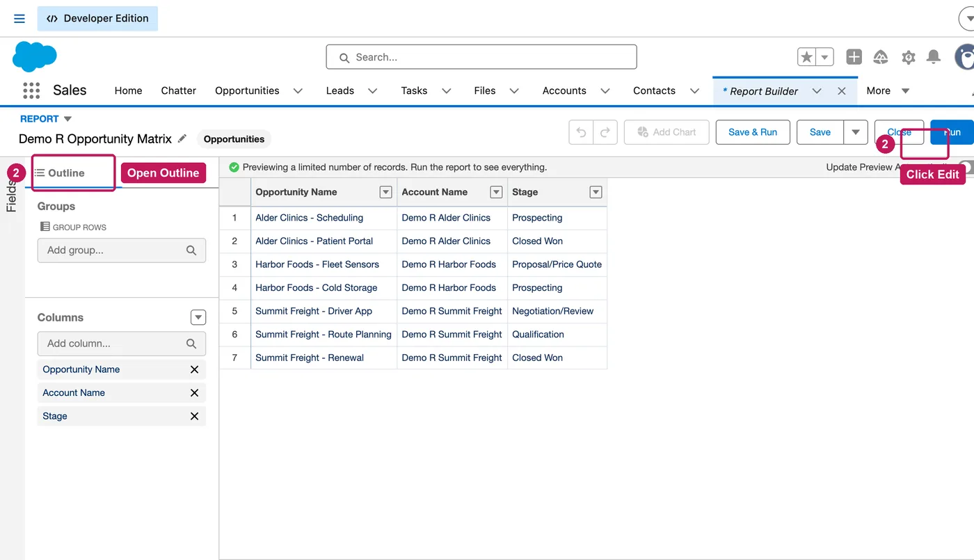Open the Stage column header menu

(596, 192)
